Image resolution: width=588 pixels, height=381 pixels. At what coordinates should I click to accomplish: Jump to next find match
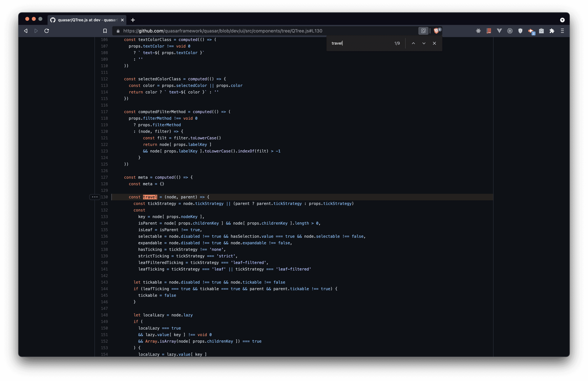pyautogui.click(x=424, y=43)
